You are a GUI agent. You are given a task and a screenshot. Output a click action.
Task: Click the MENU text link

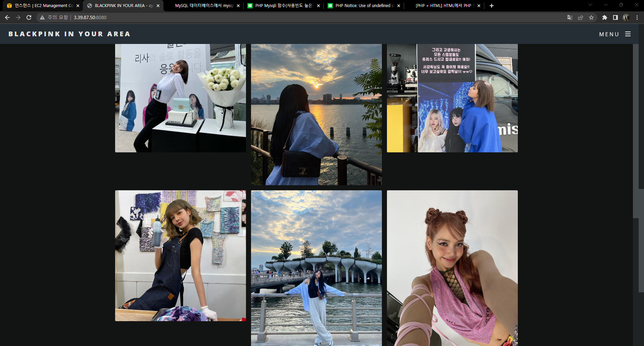click(609, 34)
